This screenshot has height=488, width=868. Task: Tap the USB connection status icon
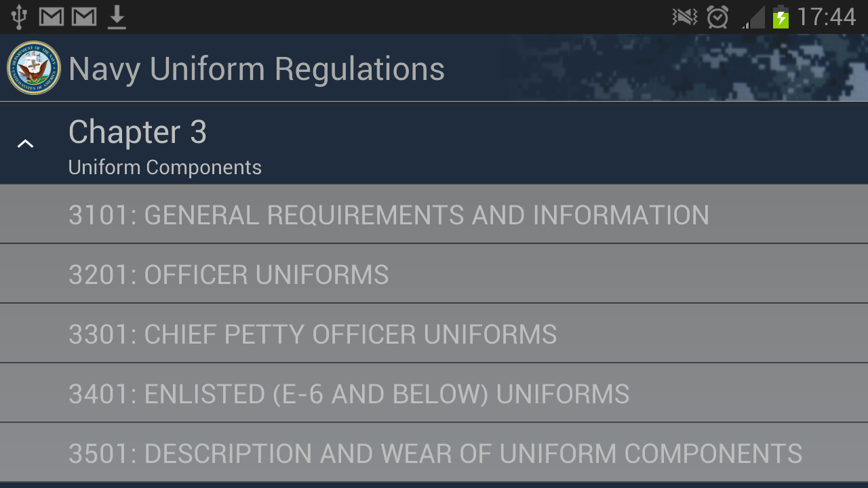18,16
